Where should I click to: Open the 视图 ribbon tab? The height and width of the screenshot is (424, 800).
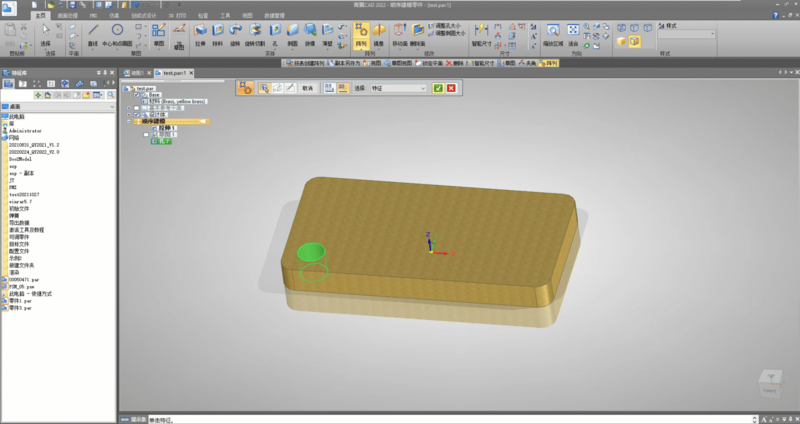(245, 17)
